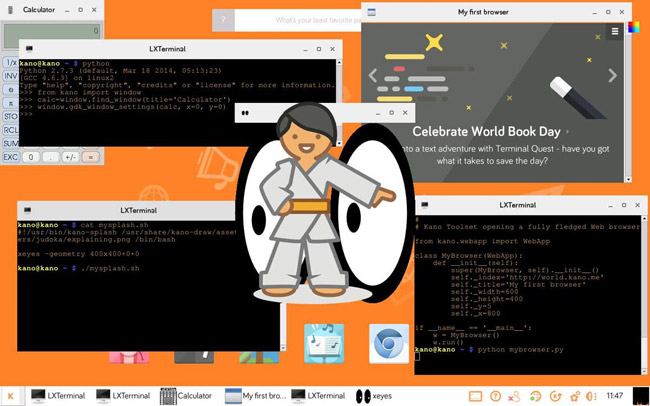
Task: Click the internet globe tray icon
Action: [536, 396]
